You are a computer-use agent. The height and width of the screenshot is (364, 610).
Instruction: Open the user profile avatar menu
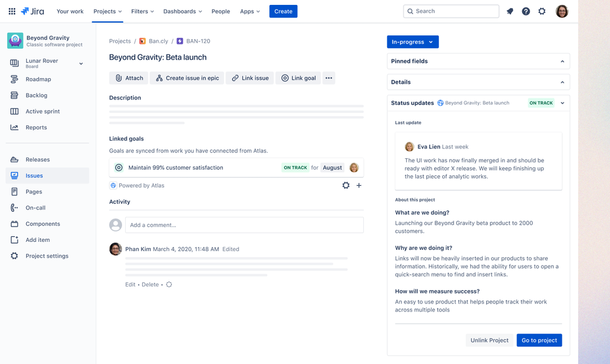tap(562, 11)
